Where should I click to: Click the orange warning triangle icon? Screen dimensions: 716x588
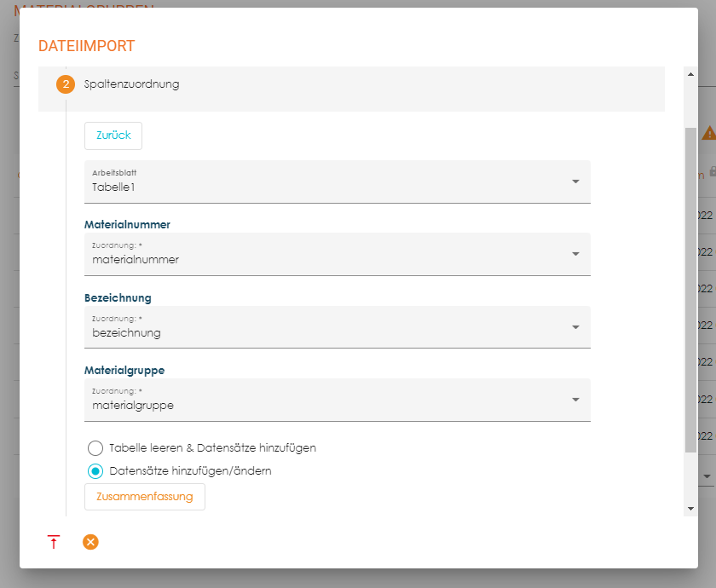coord(708,133)
